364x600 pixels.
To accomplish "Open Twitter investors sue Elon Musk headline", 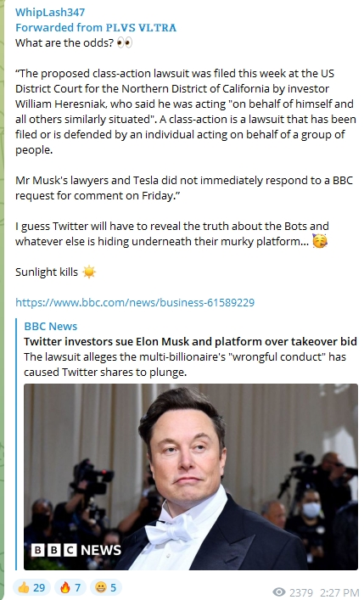I will coord(190,341).
